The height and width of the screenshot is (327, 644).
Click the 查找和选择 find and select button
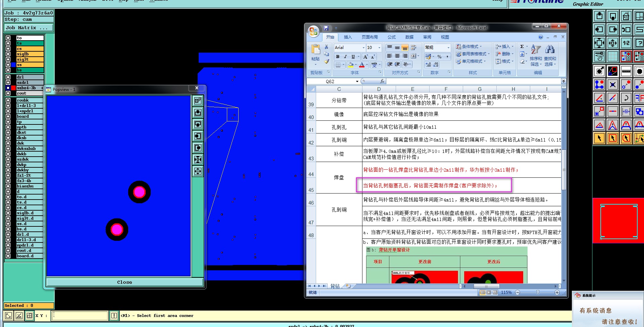pyautogui.click(x=550, y=55)
